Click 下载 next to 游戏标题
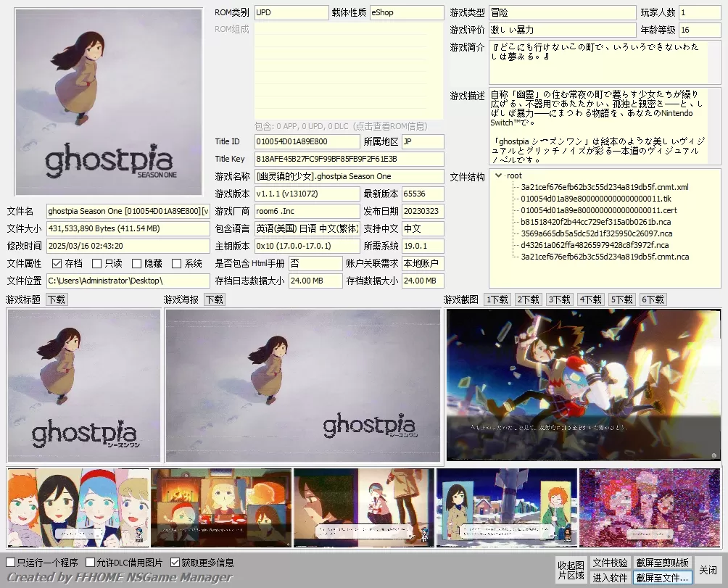The image size is (728, 588). (x=57, y=299)
